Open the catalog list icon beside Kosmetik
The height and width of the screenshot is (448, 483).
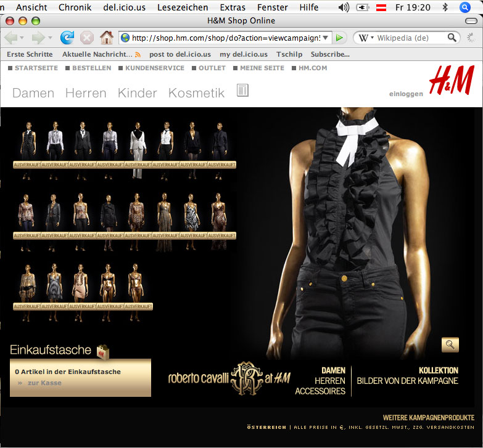pos(242,91)
